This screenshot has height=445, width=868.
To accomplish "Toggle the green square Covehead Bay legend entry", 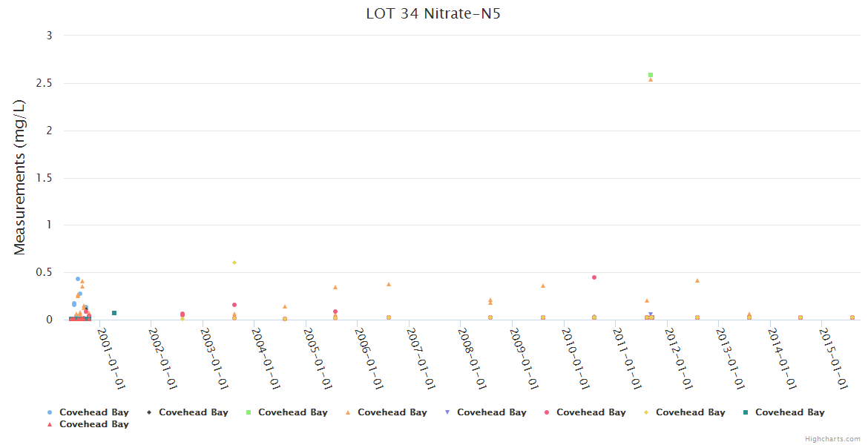I will pos(292,412).
